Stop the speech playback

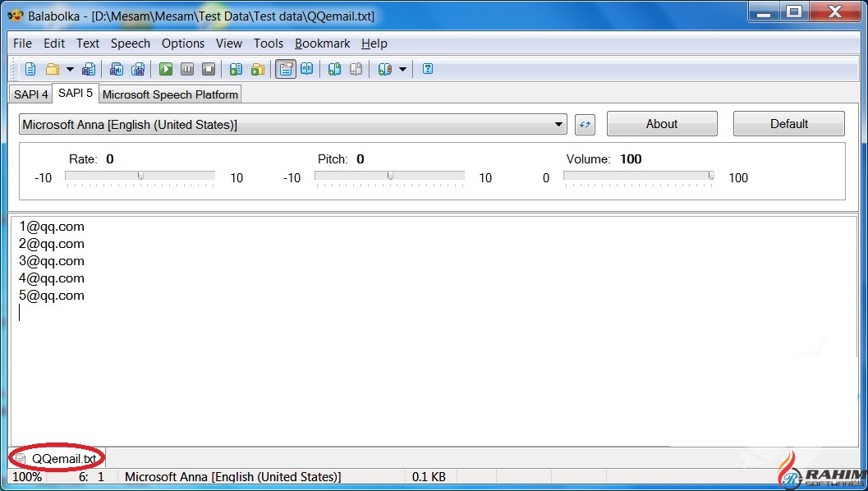pos(209,69)
